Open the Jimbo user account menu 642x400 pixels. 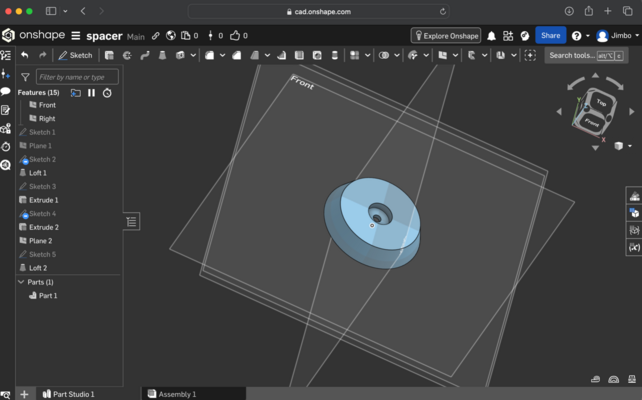(617, 36)
